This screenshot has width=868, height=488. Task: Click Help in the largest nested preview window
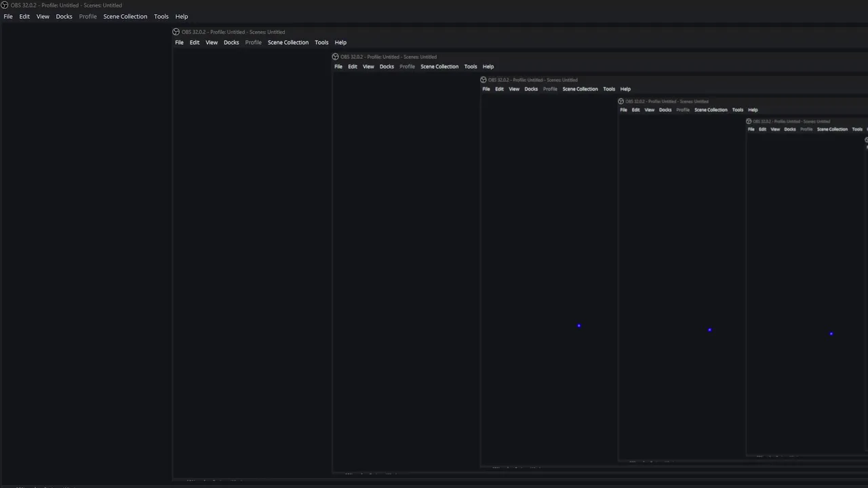pyautogui.click(x=340, y=42)
